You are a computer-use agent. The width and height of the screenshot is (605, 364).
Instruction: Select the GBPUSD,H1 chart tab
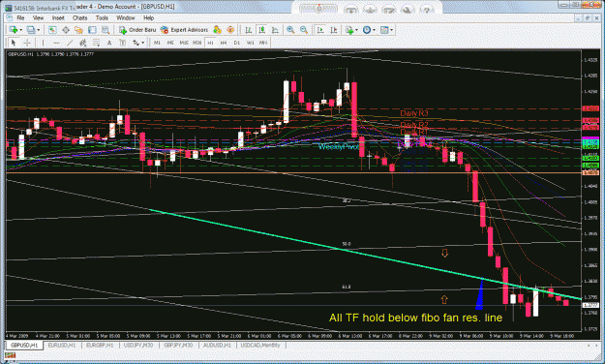(x=24, y=345)
